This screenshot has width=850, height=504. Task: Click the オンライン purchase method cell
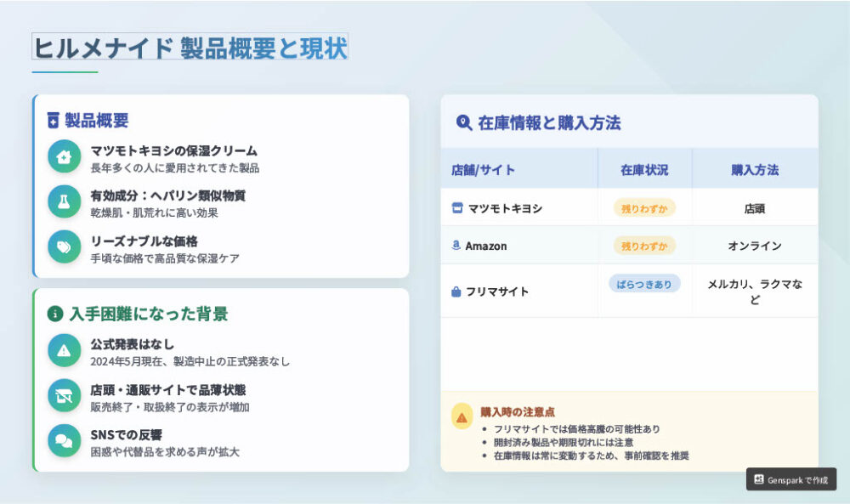[x=755, y=246]
